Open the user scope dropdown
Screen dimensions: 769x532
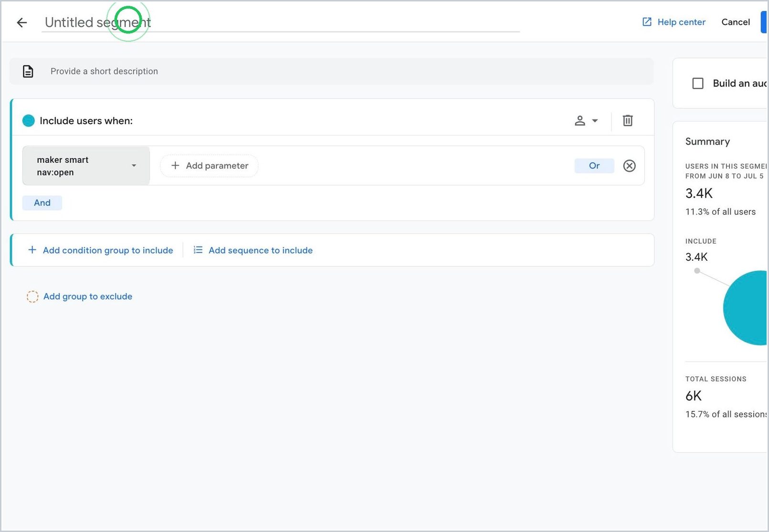[x=587, y=121]
